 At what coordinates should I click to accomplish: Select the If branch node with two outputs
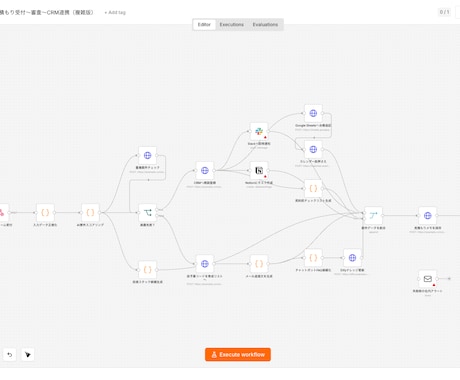148,212
